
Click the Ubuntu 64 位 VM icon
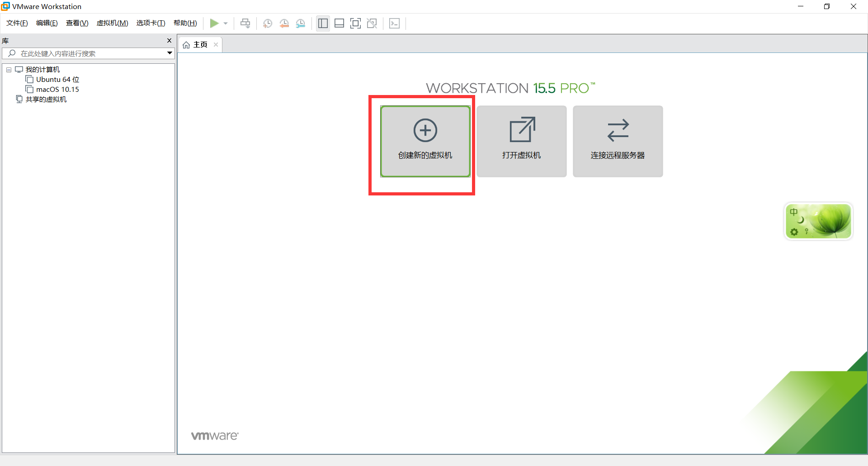(29, 79)
